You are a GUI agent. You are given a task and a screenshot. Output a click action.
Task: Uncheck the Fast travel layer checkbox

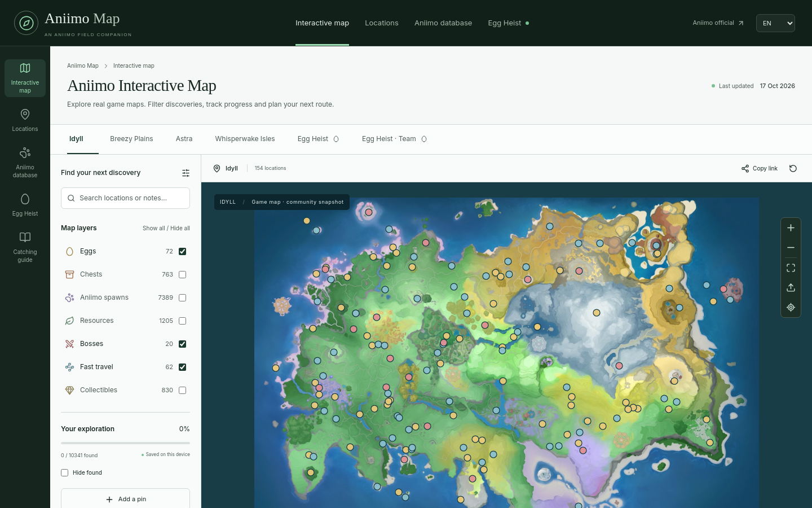[182, 367]
